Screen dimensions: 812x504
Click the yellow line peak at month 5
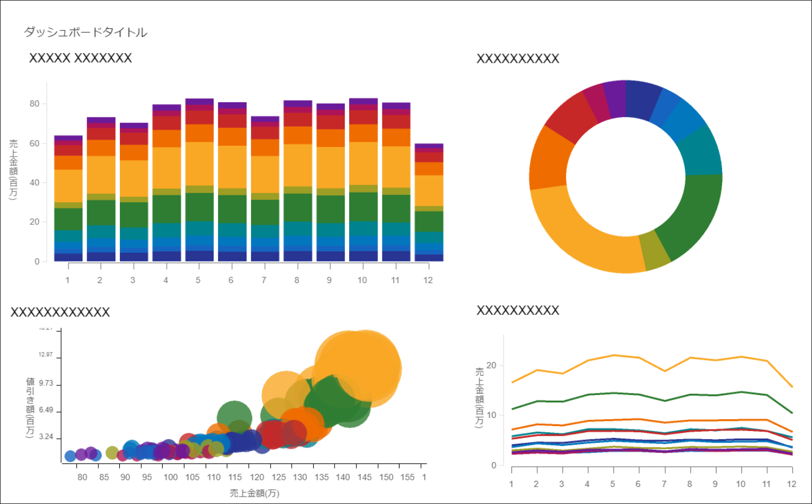point(613,355)
